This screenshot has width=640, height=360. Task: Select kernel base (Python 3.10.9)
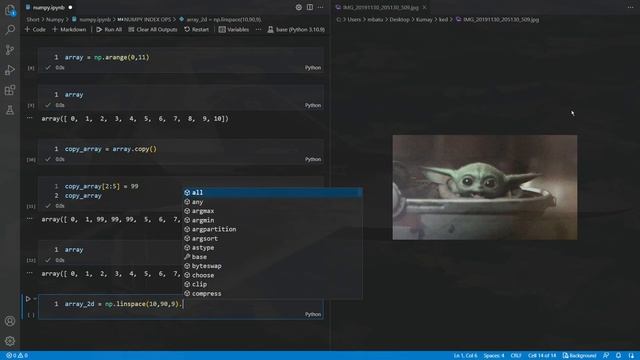tap(296, 29)
